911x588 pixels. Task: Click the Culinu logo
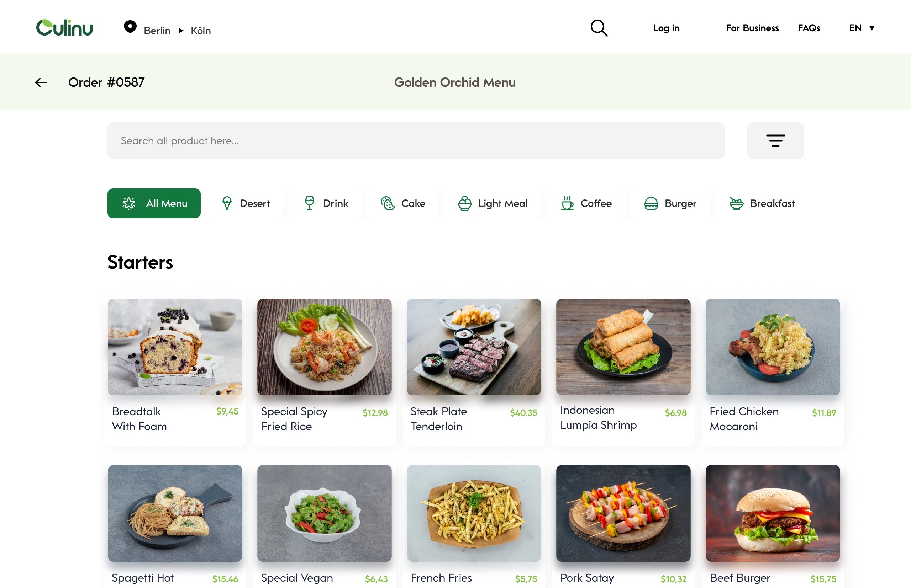tap(64, 28)
